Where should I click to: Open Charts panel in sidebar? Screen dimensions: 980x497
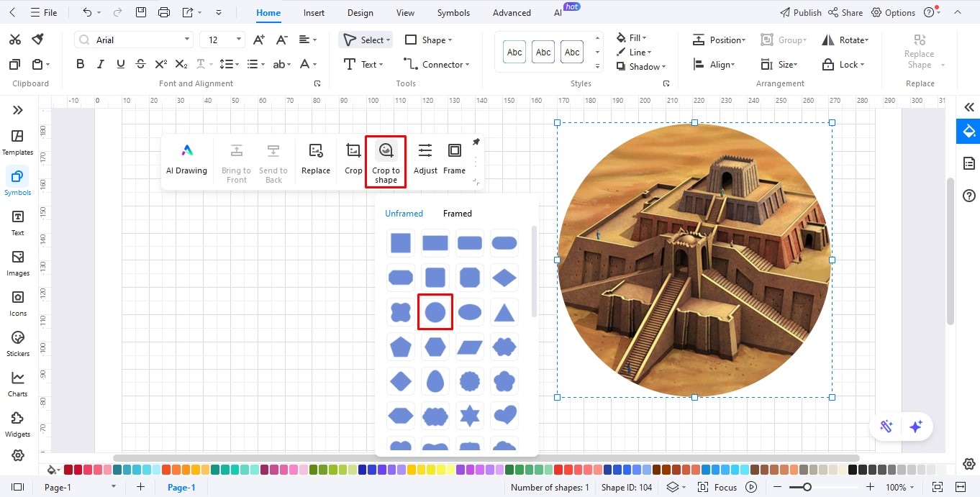click(18, 383)
